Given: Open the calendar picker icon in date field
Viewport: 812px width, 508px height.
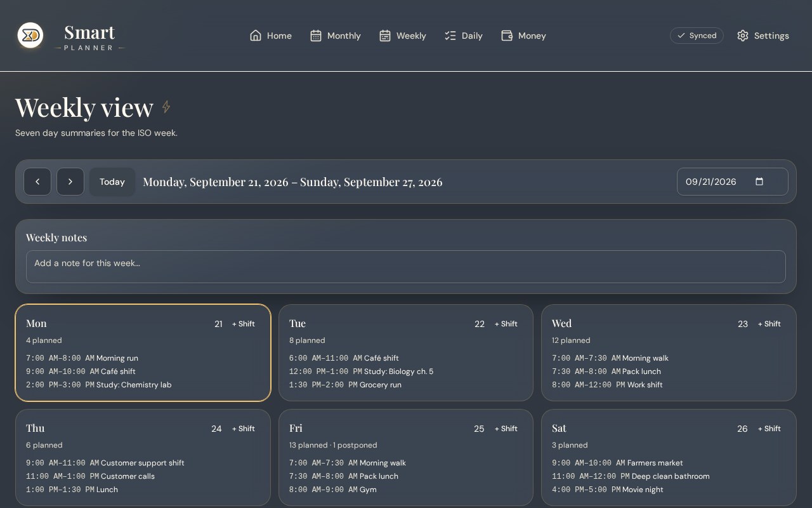Looking at the screenshot, I should pyautogui.click(x=759, y=182).
